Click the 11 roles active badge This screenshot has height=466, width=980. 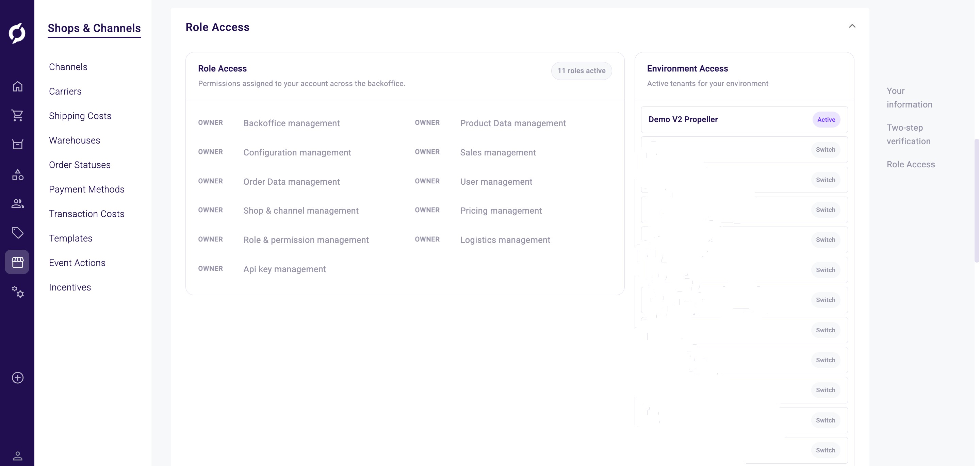click(581, 71)
